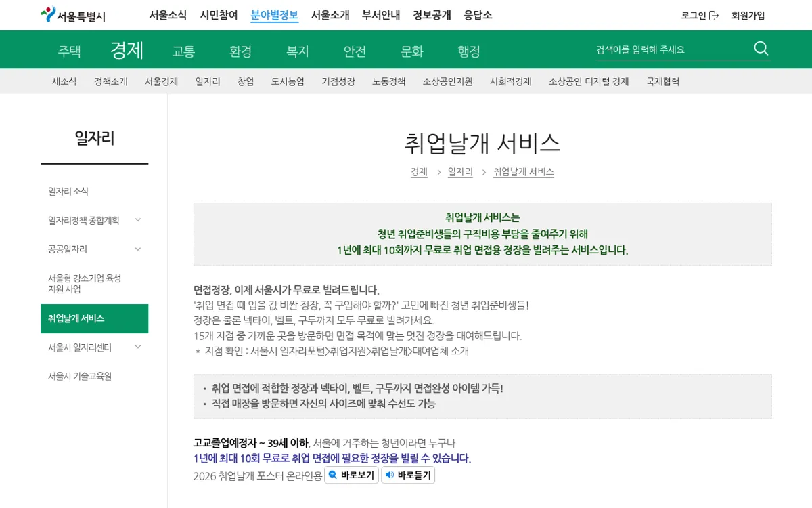Image resolution: width=812 pixels, height=508 pixels.
Task: Click the 로그인 arrow icon
Action: pos(714,16)
